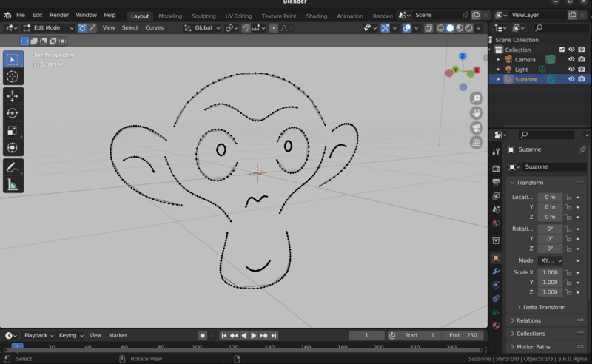Open the Modifiers wrench tab
Image resolution: width=592 pixels, height=364 pixels.
[496, 272]
